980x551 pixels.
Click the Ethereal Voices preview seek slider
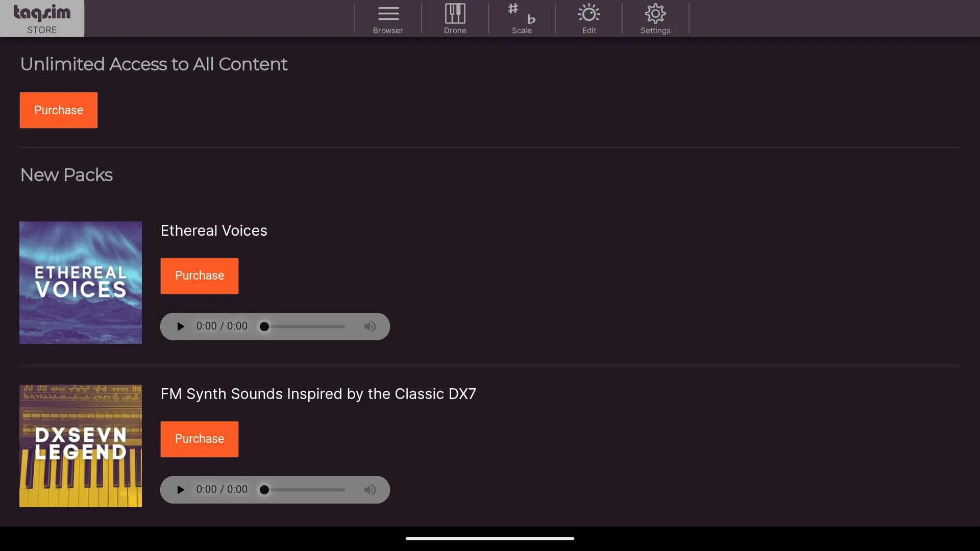pyautogui.click(x=303, y=327)
